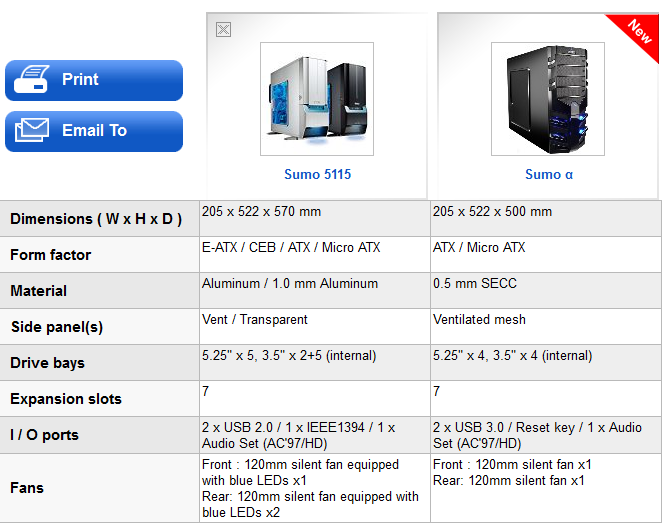663x526 pixels.
Task: Click the 2 x USB 2.0 / 1 x IEEE1394 cell
Action: (x=315, y=435)
